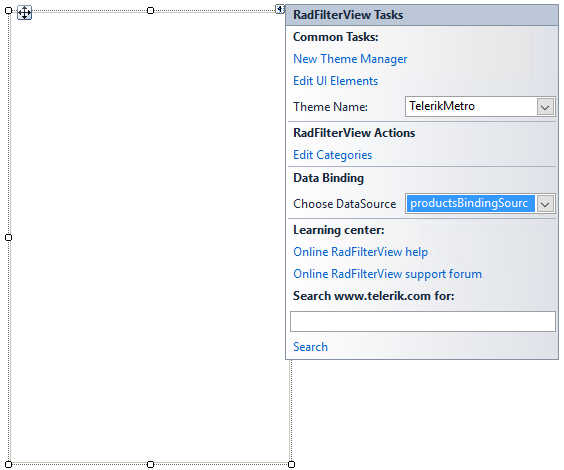
Task: Select the left-middle resize handle
Action: point(9,237)
